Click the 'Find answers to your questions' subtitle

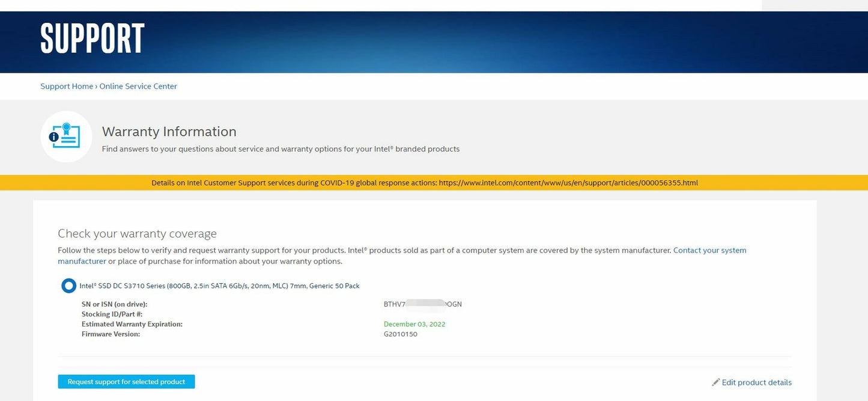point(281,149)
